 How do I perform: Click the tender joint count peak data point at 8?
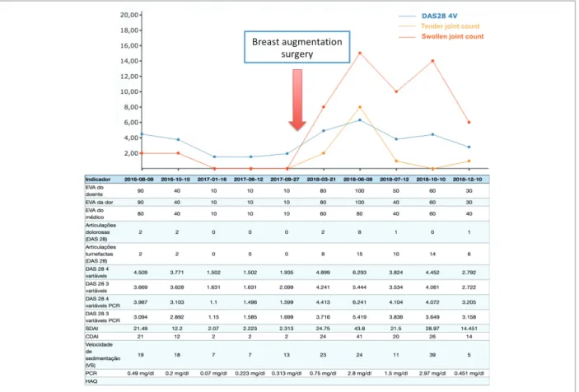click(360, 107)
